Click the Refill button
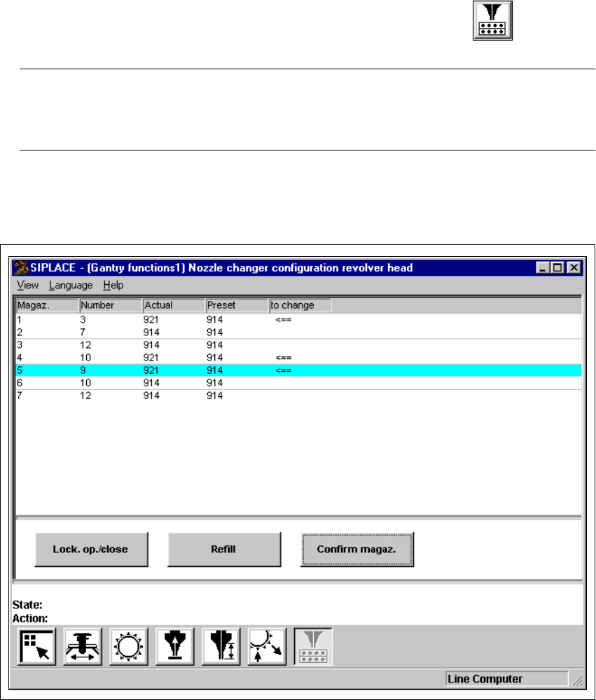 pyautogui.click(x=224, y=549)
